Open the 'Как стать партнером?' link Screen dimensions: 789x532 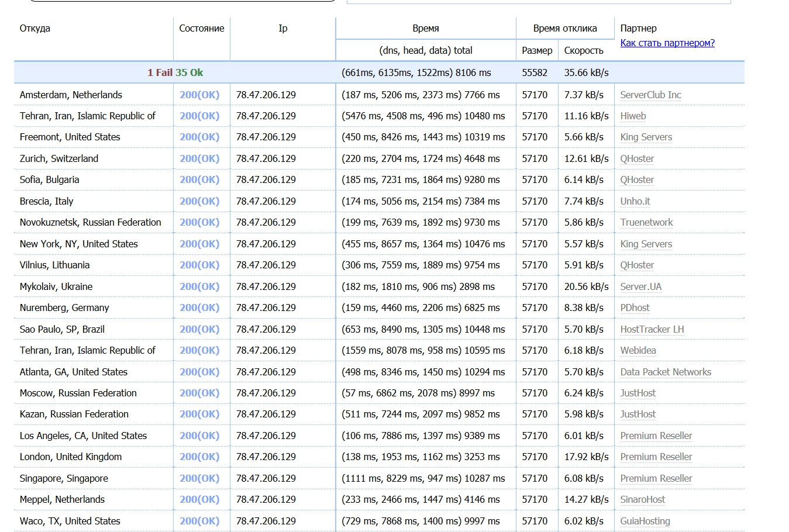(x=667, y=43)
